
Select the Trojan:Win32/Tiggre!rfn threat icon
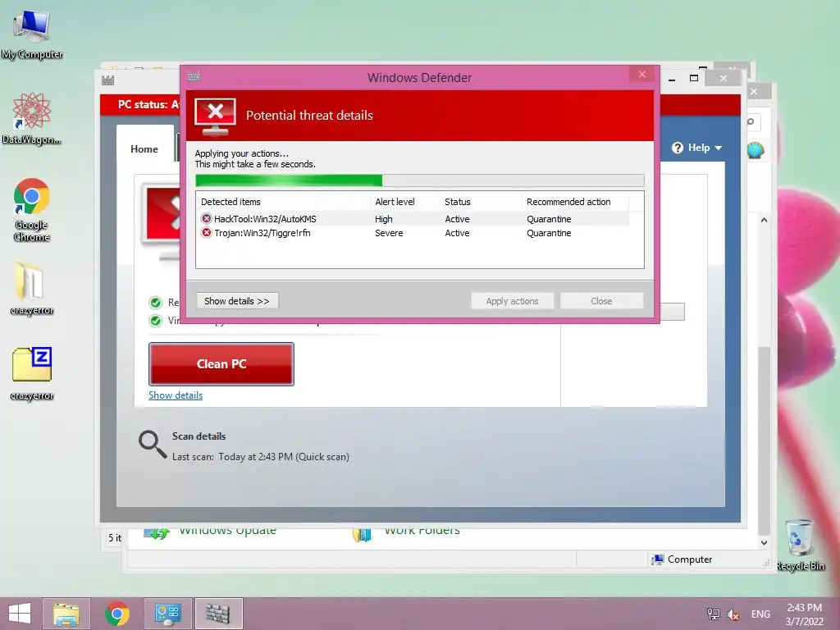[x=206, y=232]
